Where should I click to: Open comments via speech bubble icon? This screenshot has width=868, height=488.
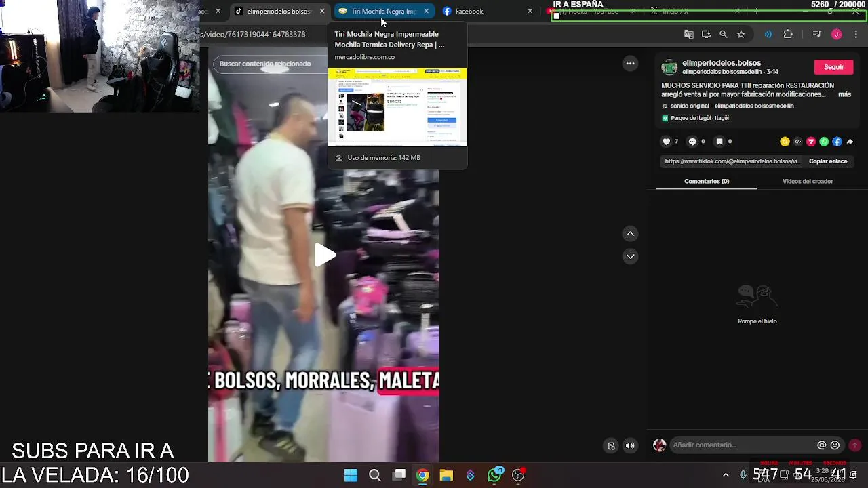(692, 142)
